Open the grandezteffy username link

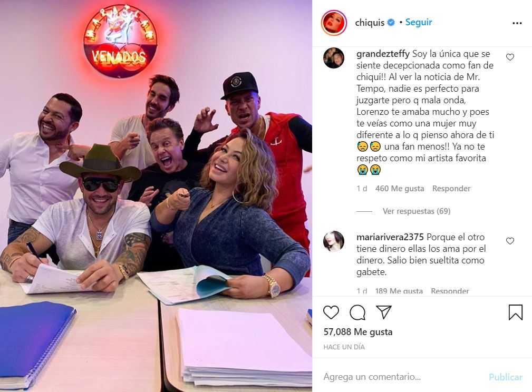coord(383,54)
